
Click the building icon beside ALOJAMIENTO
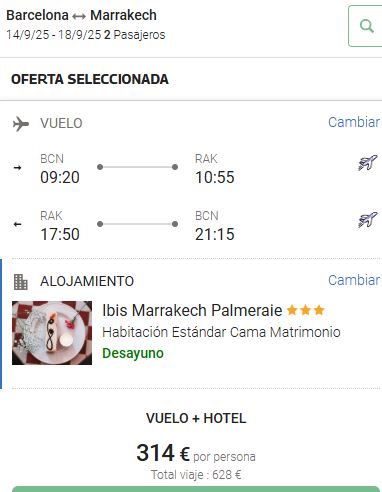(x=21, y=282)
